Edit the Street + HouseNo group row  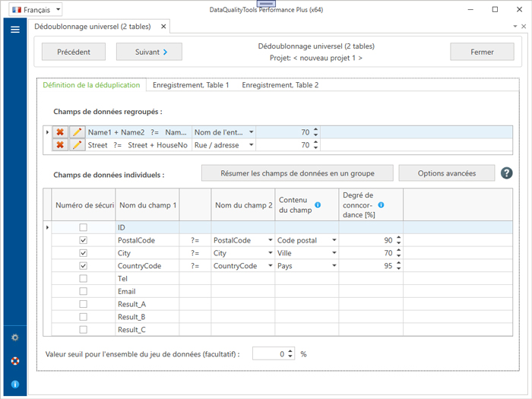[77, 145]
